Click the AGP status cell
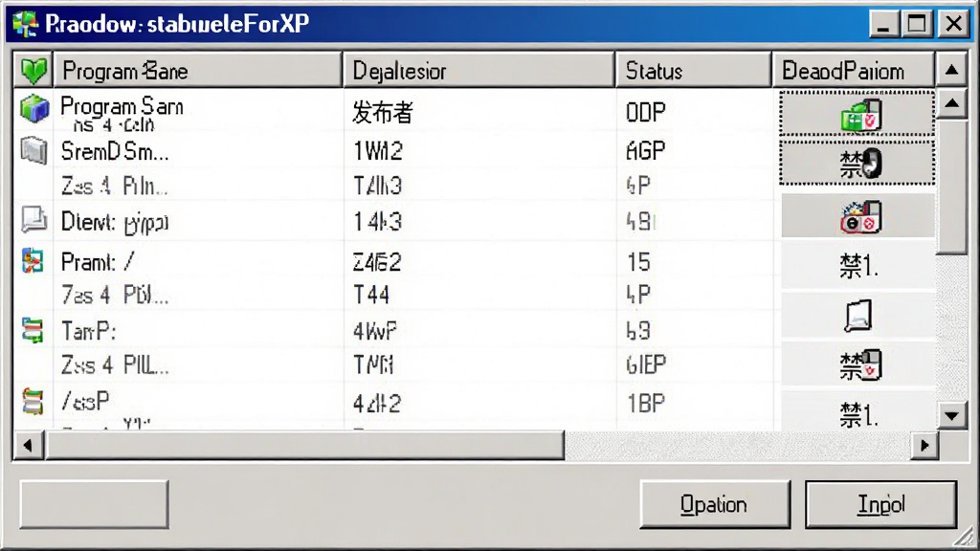980x551 pixels. point(646,150)
